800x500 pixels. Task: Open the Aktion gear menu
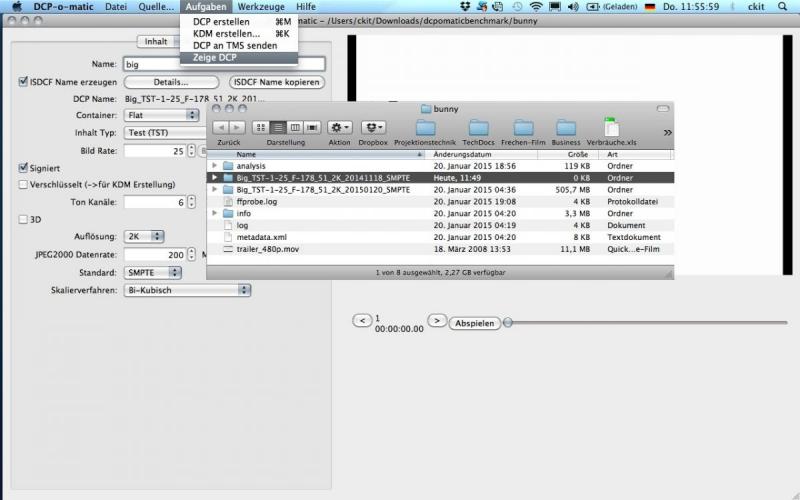[340, 127]
